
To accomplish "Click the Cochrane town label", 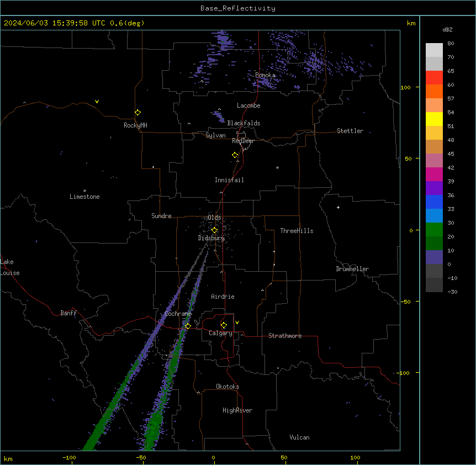I will (x=178, y=314).
